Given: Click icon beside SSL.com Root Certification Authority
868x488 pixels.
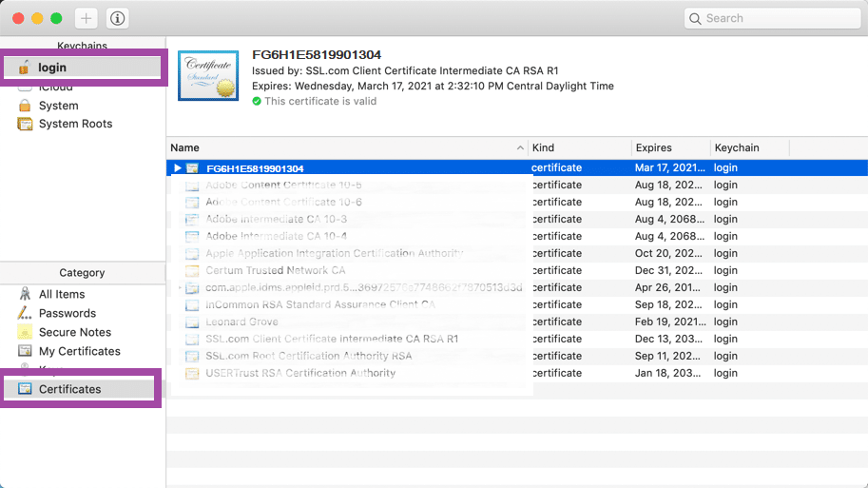Looking at the screenshot, I should coord(192,356).
